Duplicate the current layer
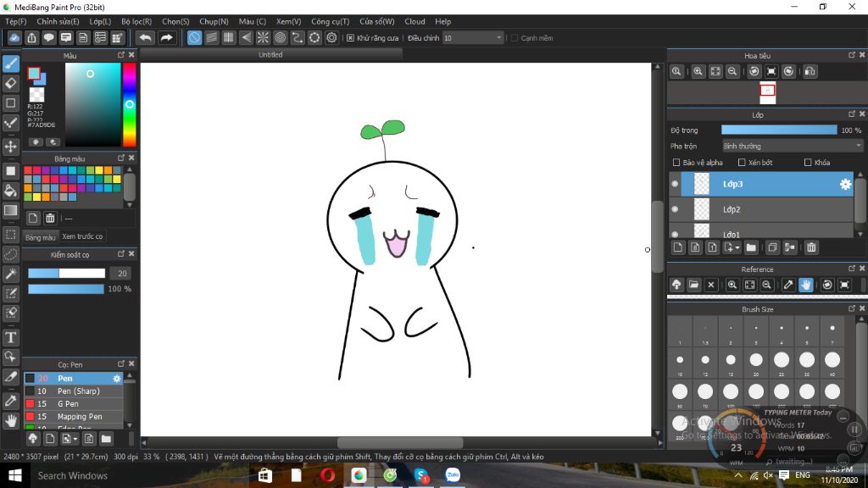 point(771,247)
